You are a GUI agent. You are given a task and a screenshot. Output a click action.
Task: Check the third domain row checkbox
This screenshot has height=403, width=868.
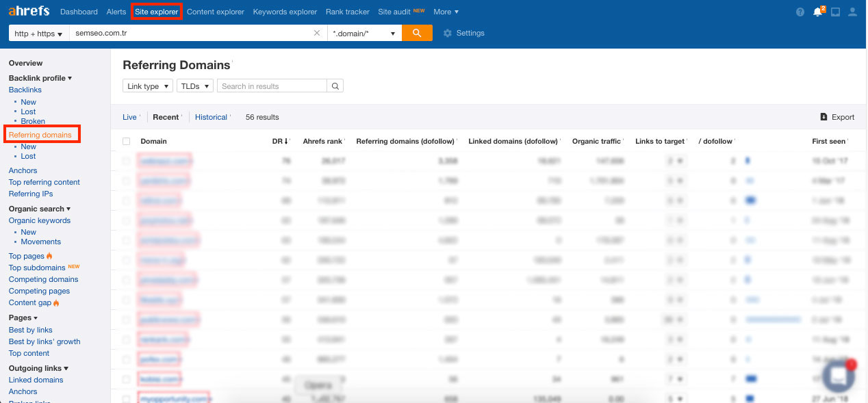[126, 200]
